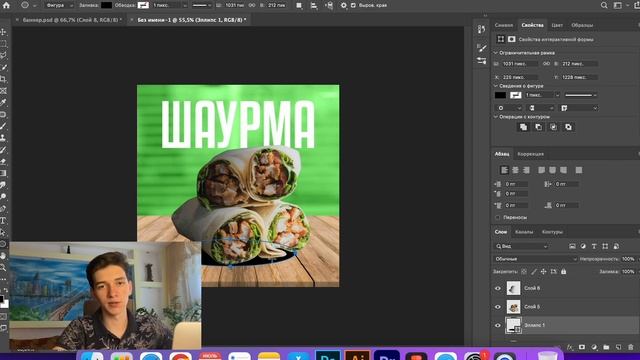Open the Фигура mode dropdown
Screen dimensions: 640x360
click(59, 5)
